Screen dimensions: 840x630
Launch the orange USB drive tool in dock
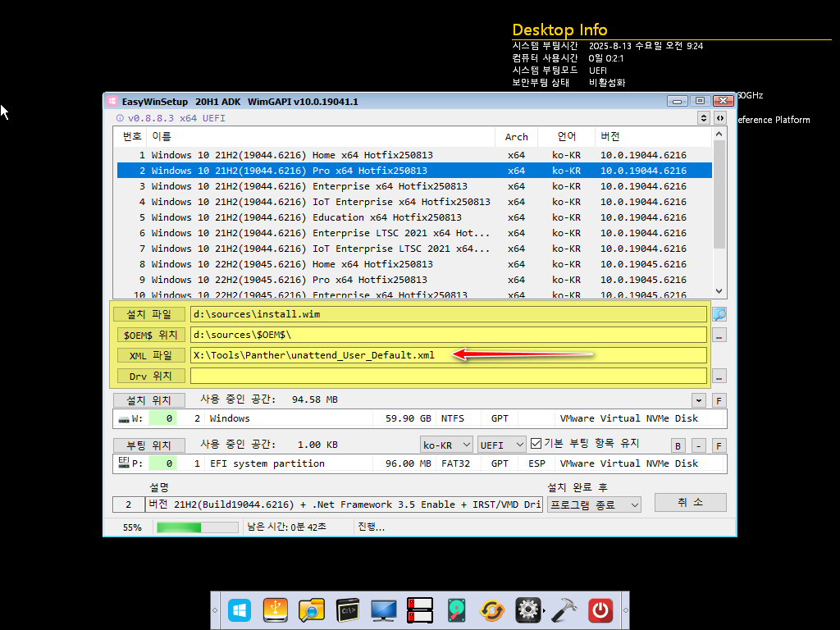[276, 610]
